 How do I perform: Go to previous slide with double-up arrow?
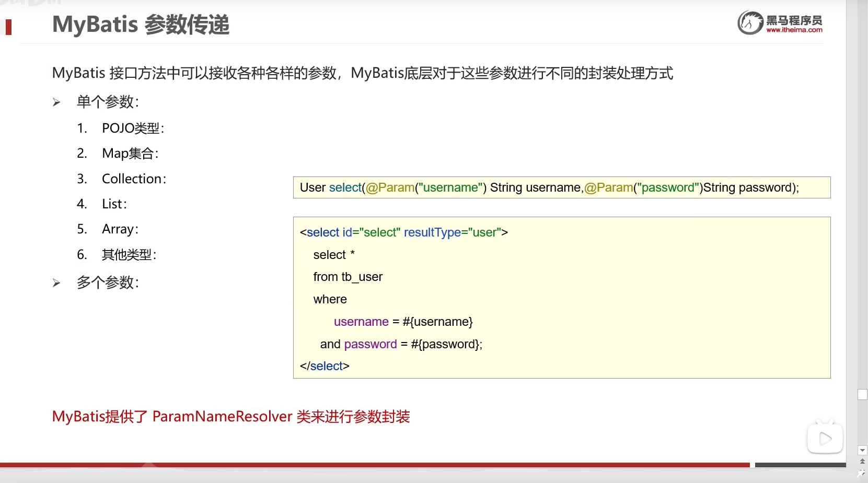862,462
